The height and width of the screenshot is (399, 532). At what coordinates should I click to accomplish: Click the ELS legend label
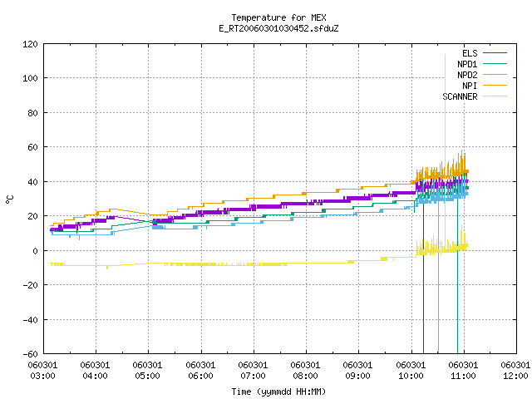(470, 53)
